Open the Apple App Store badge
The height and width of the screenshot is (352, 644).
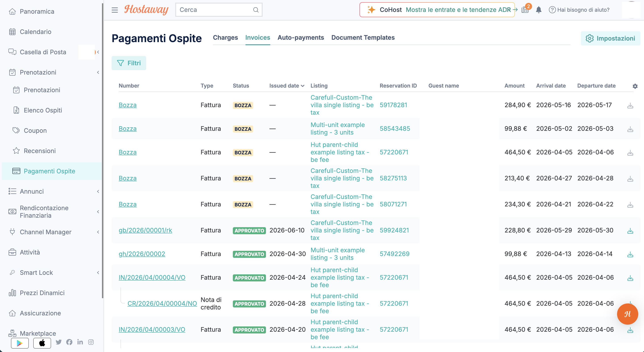(x=42, y=343)
